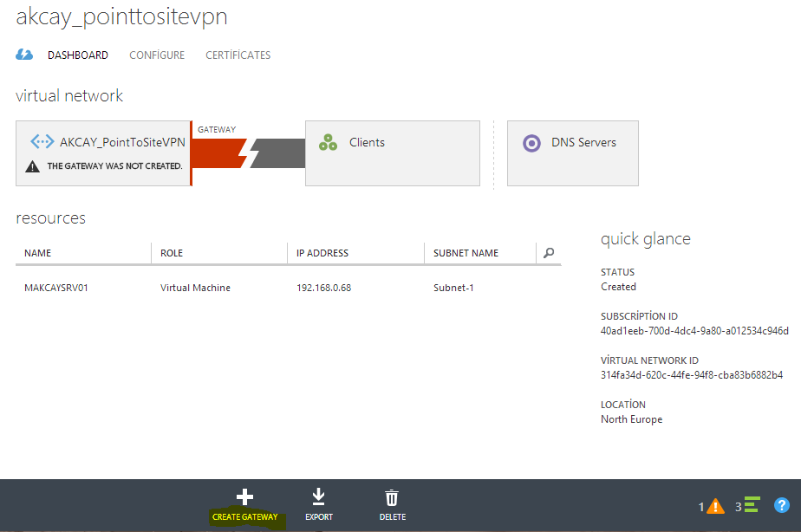Select the MAKCAYSRV01 resource row name
Viewport: 801px width, 532px height.
[x=56, y=288]
